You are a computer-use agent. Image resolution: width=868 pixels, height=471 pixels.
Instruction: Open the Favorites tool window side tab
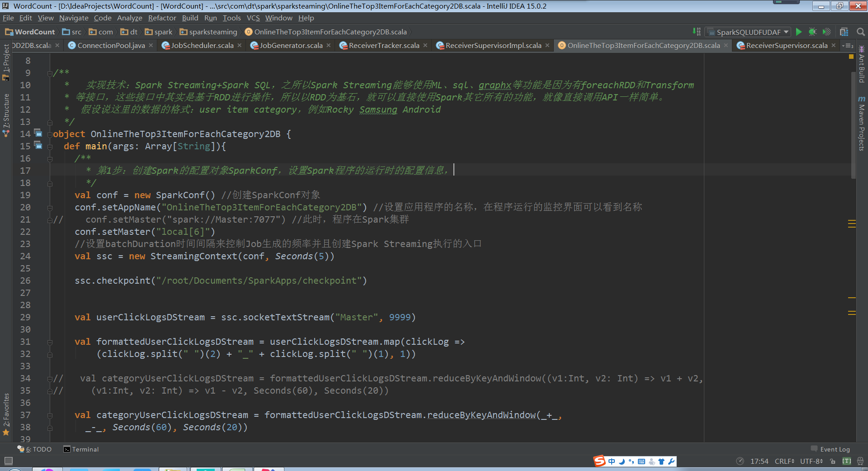6,414
